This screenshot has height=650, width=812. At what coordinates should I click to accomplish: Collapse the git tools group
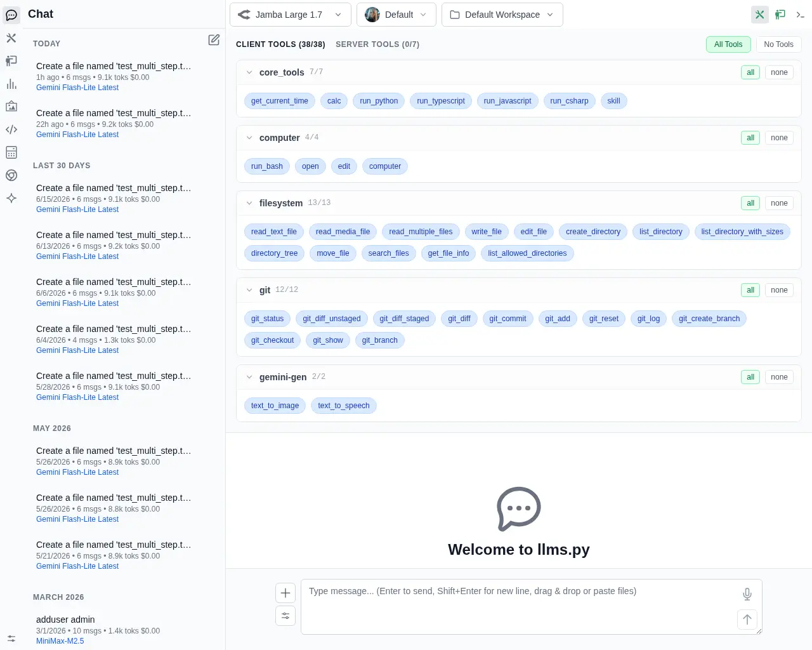(249, 290)
